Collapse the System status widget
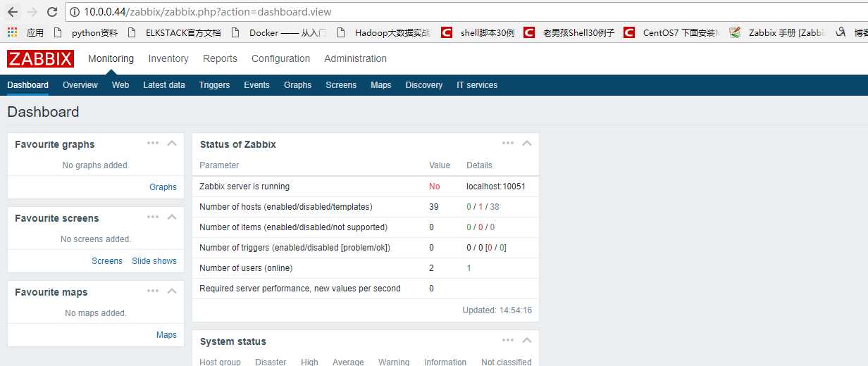 click(x=527, y=340)
